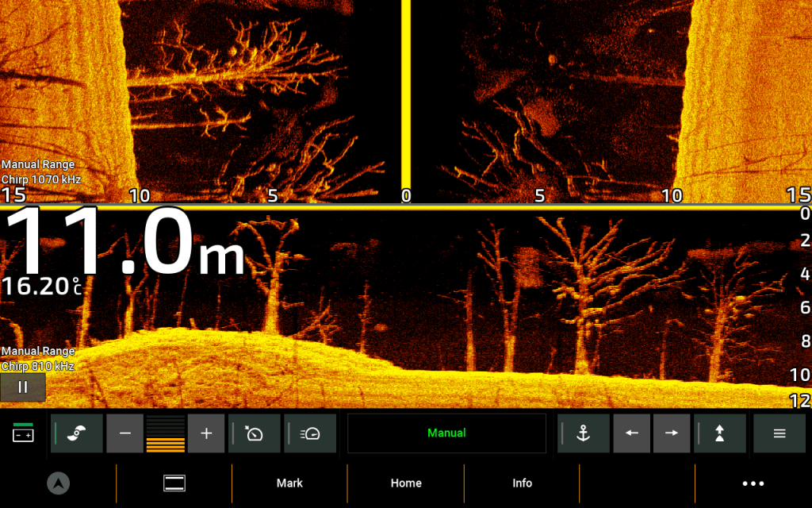This screenshot has height=508, width=812.
Task: Open the Info page
Action: [x=522, y=483]
